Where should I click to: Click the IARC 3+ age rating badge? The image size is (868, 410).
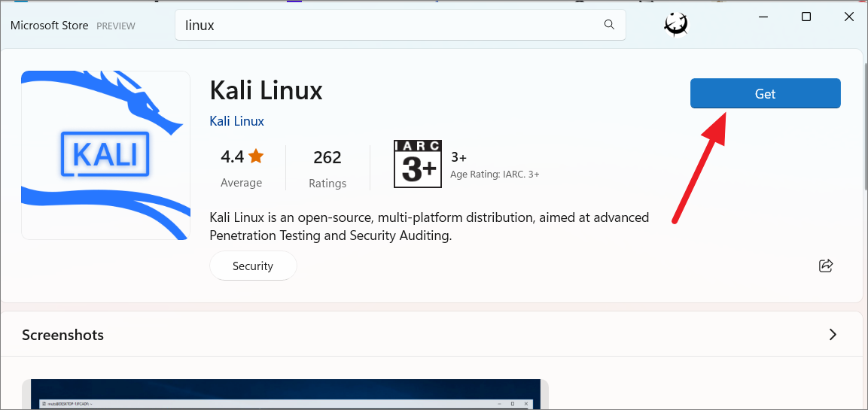click(417, 164)
